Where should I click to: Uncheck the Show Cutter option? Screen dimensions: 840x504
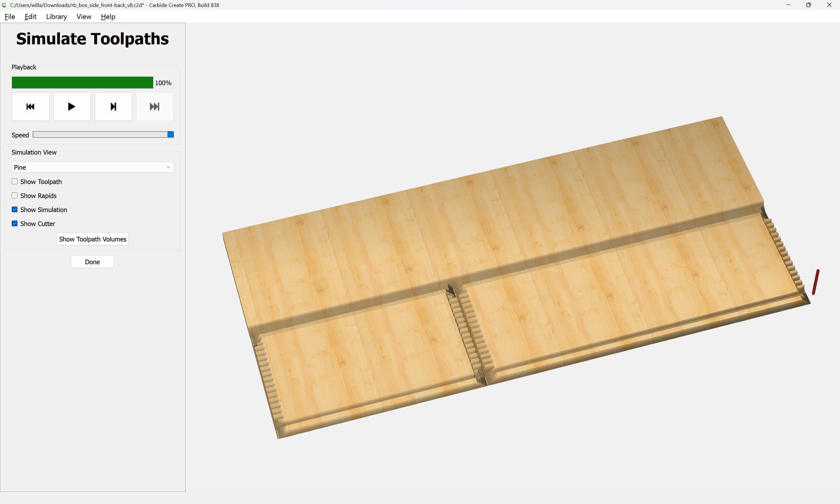point(15,224)
